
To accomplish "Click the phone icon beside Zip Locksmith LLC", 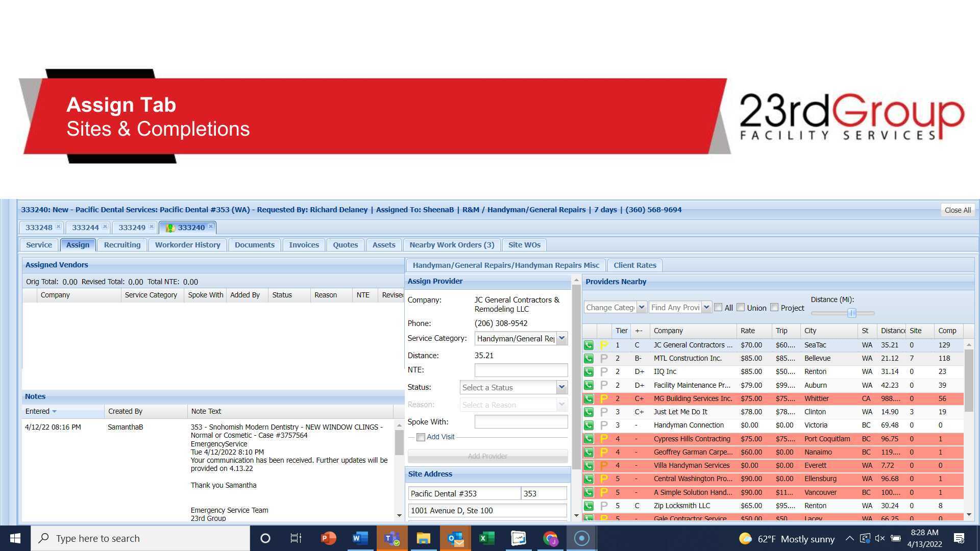I will (589, 506).
